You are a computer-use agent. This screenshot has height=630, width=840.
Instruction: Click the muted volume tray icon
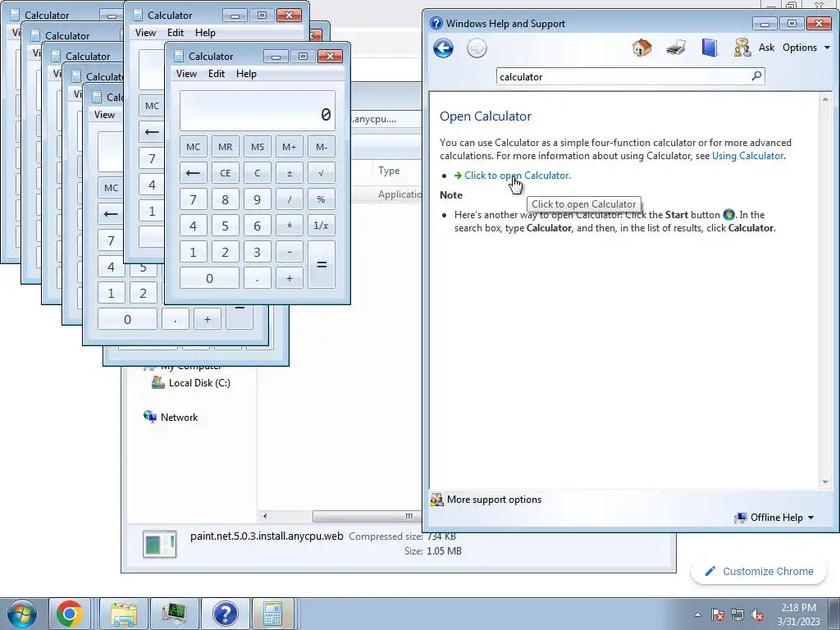point(757,614)
